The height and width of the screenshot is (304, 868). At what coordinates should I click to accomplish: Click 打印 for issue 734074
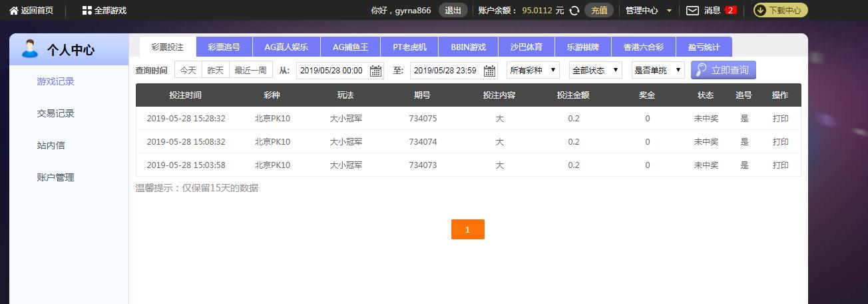coord(781,142)
